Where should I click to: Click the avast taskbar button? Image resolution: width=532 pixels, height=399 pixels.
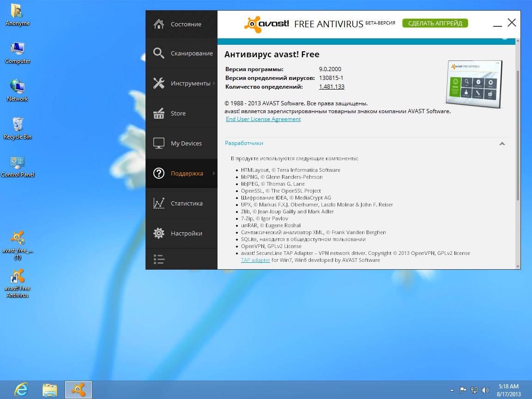(79, 390)
